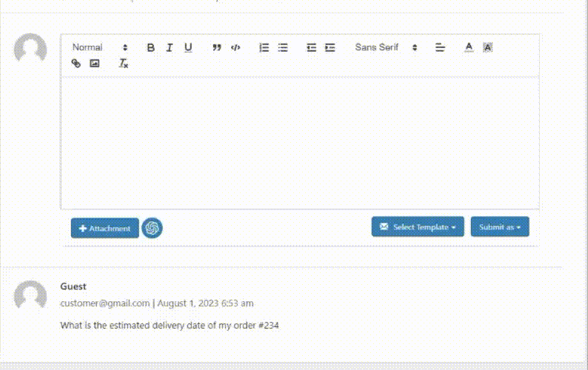Start a bulleted list
This screenshot has height=370, width=588.
tap(283, 47)
